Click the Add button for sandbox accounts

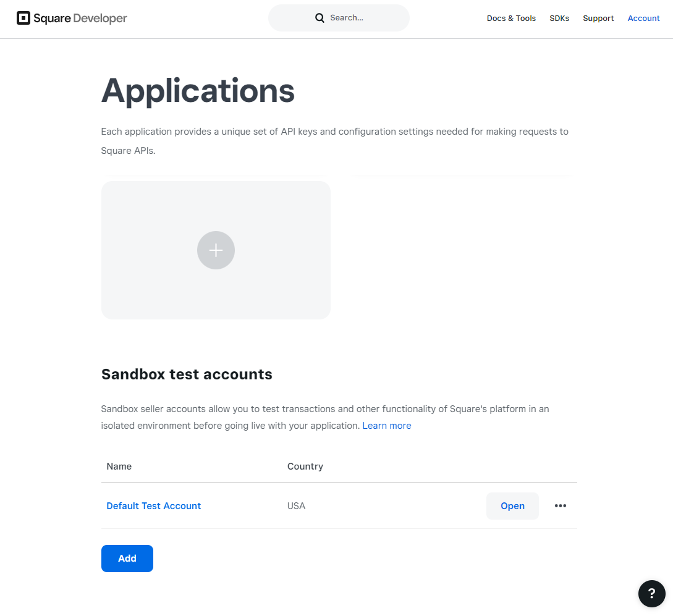[x=127, y=558]
